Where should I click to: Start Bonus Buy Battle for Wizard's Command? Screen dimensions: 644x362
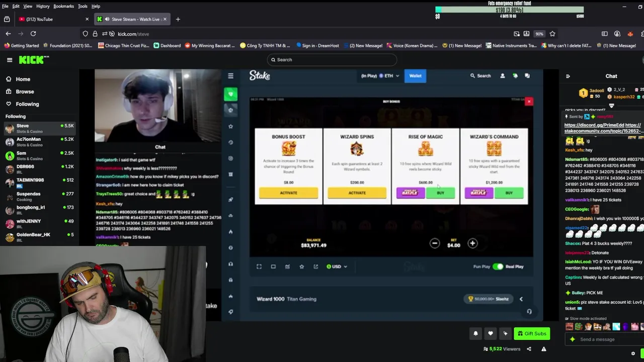click(x=479, y=193)
